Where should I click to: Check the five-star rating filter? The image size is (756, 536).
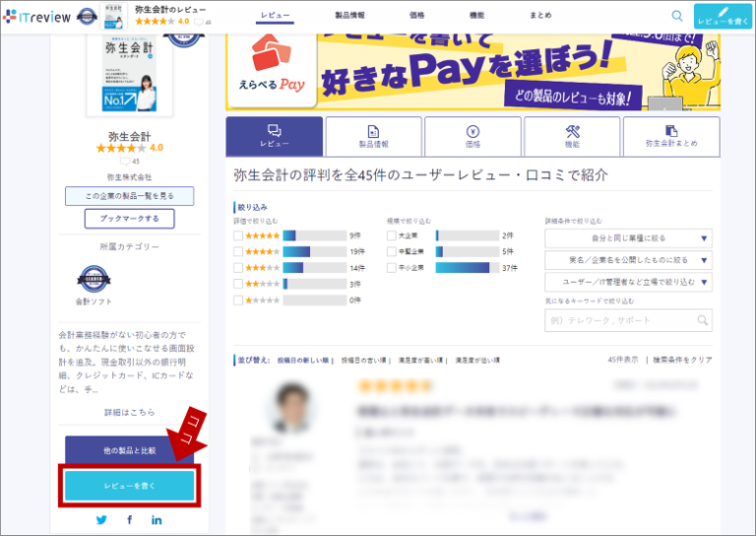click(x=238, y=235)
